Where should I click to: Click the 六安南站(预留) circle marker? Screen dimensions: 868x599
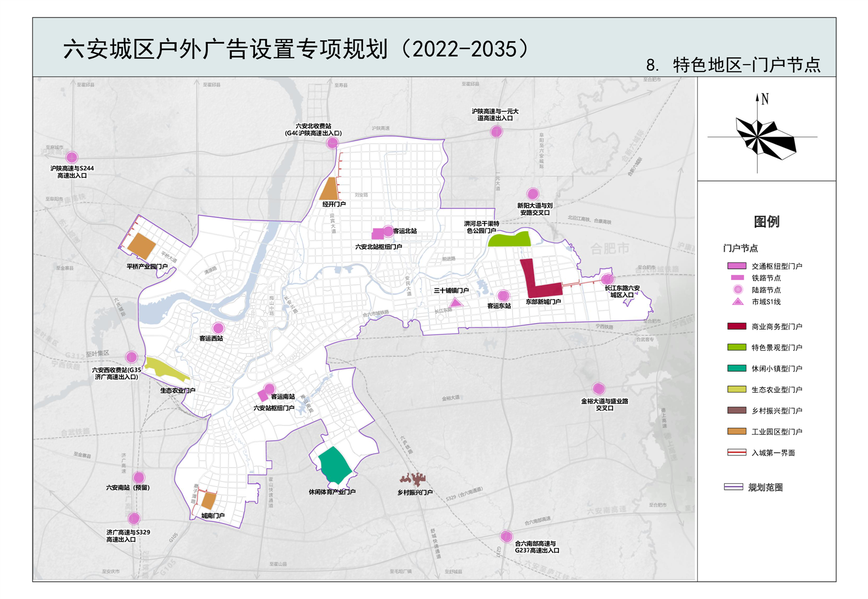pyautogui.click(x=139, y=478)
